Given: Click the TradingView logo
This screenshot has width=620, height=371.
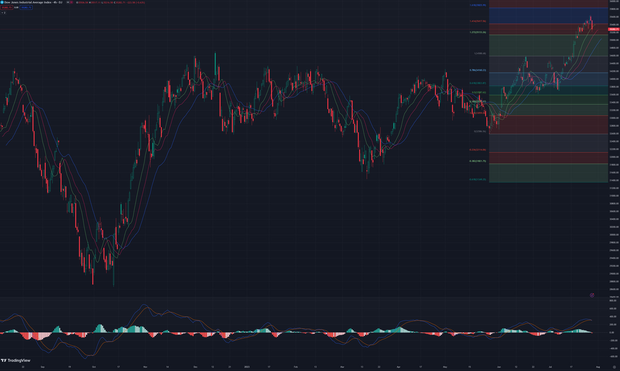Looking at the screenshot, I should 16,360.
